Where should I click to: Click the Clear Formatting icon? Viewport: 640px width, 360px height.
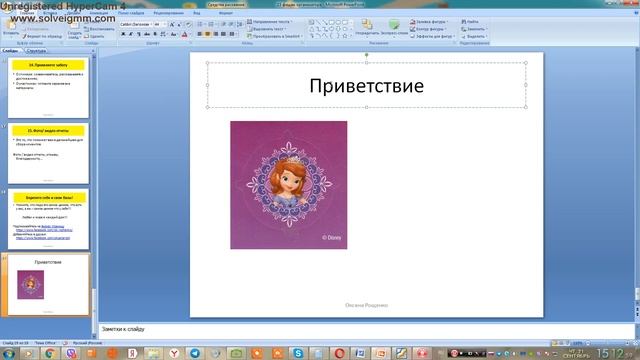(188, 24)
